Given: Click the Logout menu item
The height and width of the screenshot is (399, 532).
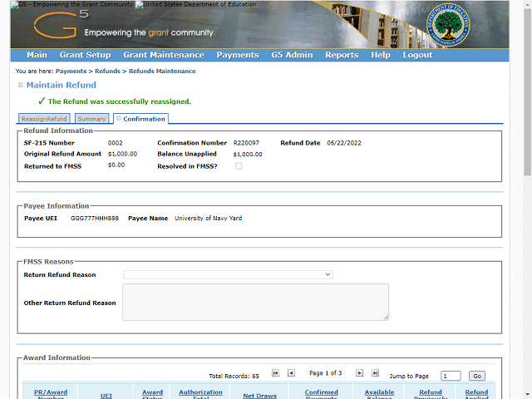Looking at the screenshot, I should tap(417, 55).
